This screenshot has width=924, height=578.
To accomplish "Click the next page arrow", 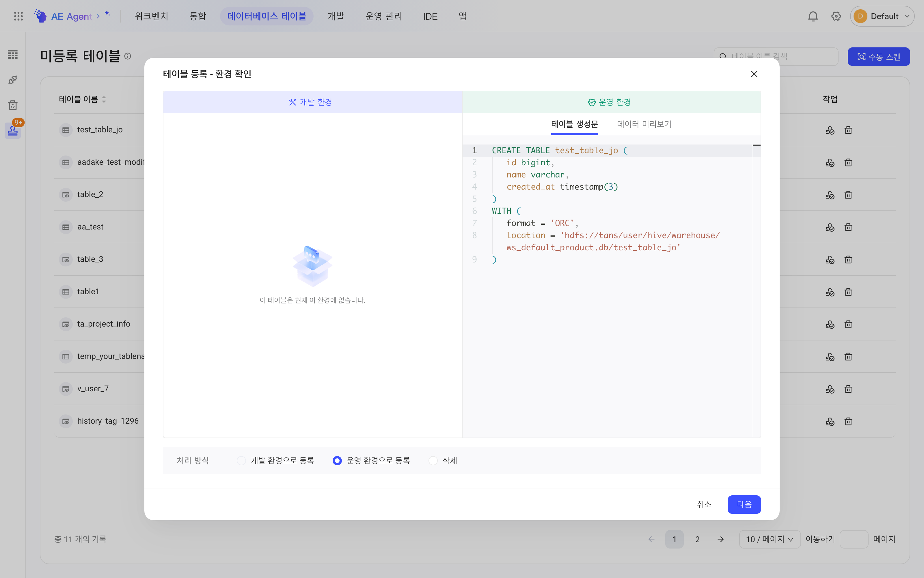I will coord(720,539).
